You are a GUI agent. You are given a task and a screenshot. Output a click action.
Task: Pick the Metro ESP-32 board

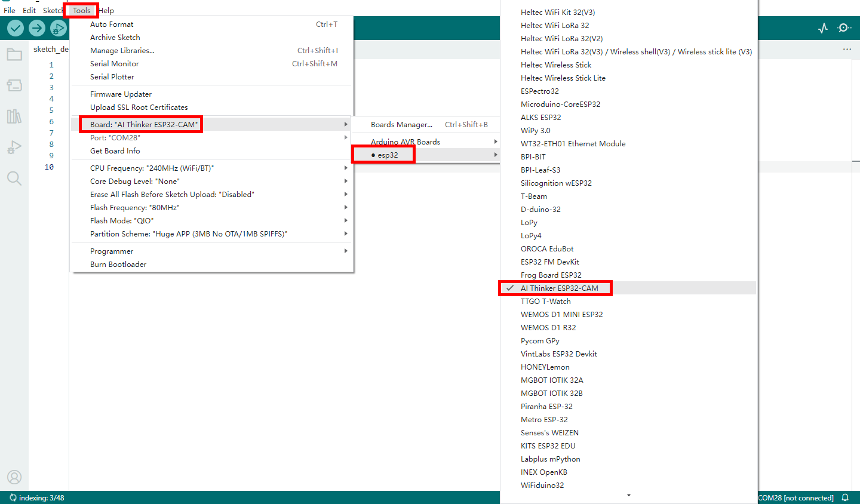tap(629, 420)
